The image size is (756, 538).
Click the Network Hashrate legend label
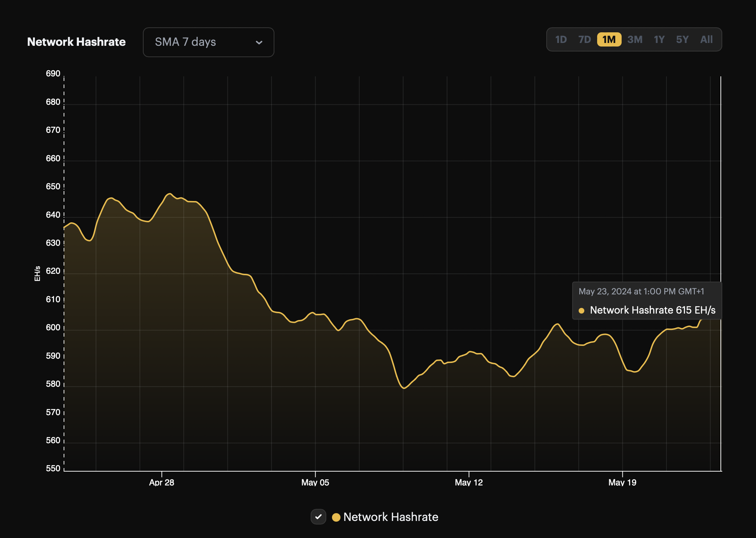pyautogui.click(x=391, y=517)
